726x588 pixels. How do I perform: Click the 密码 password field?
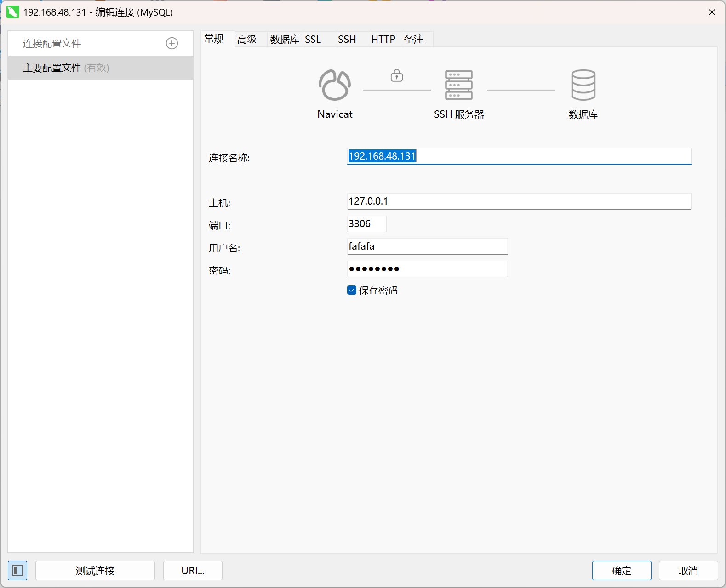(427, 269)
